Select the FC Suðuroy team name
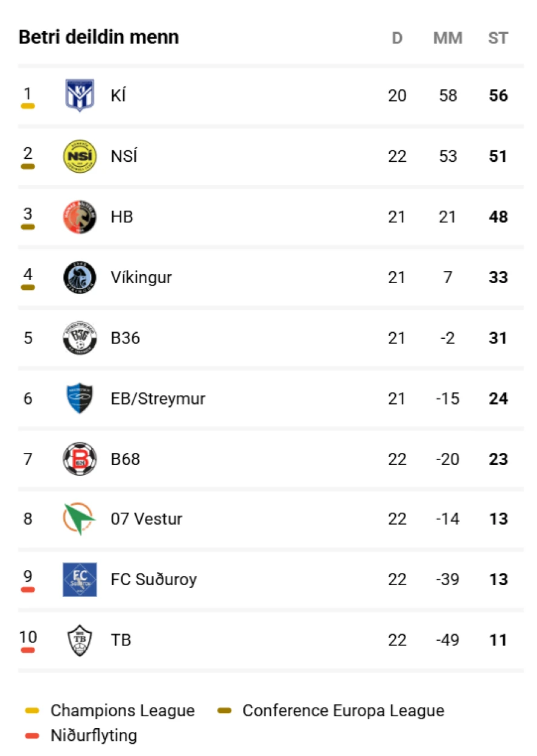Image resolution: width=537 pixels, height=756 pixels. point(154,580)
